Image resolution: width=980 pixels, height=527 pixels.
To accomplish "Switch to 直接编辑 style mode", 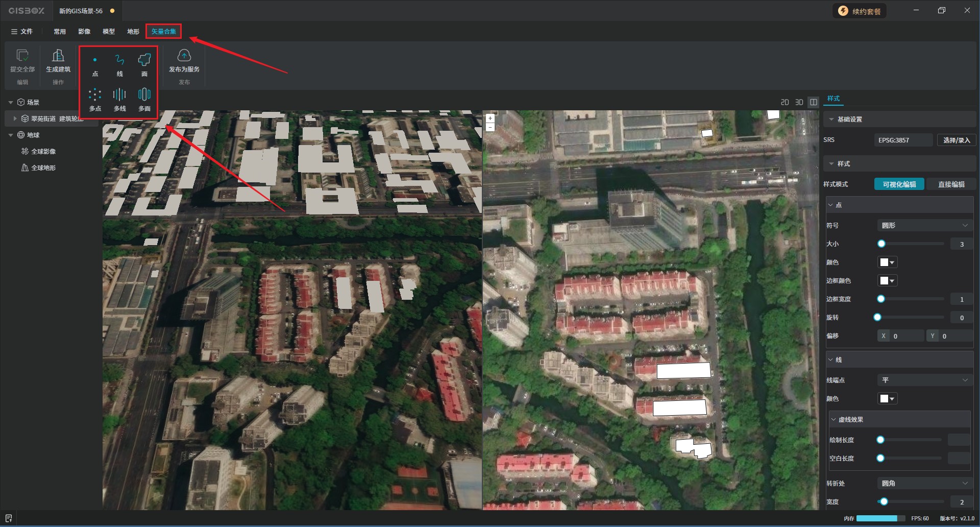I will click(x=951, y=184).
